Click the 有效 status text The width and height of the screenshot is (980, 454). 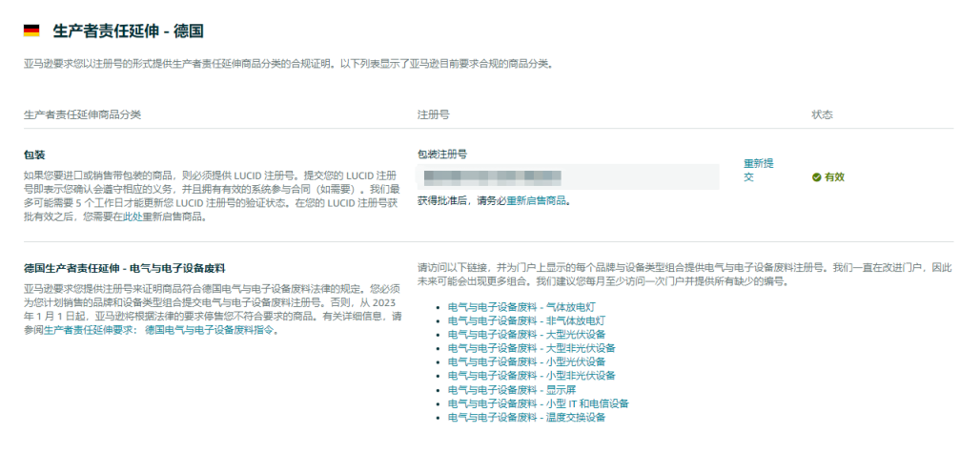[834, 177]
